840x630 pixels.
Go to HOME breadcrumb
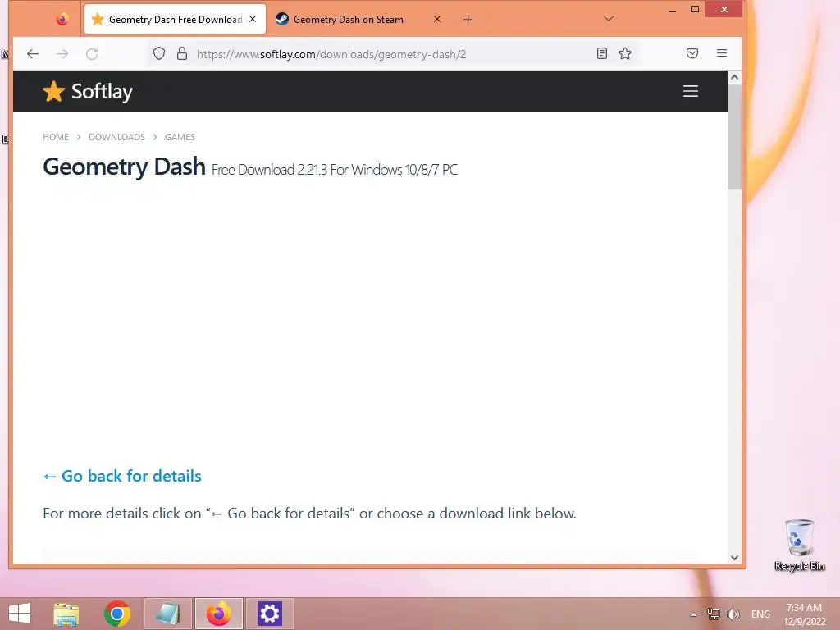56,137
